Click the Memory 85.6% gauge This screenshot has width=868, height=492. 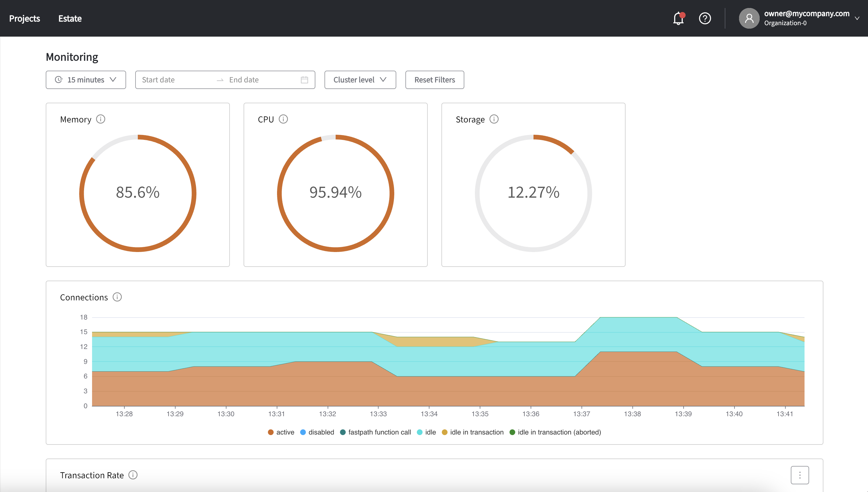[x=138, y=193]
